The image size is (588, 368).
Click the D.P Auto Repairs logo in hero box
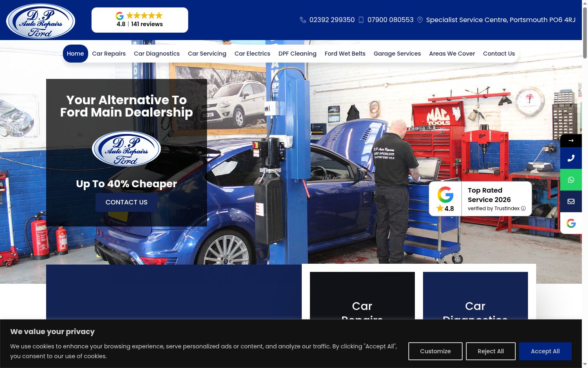coord(126,149)
